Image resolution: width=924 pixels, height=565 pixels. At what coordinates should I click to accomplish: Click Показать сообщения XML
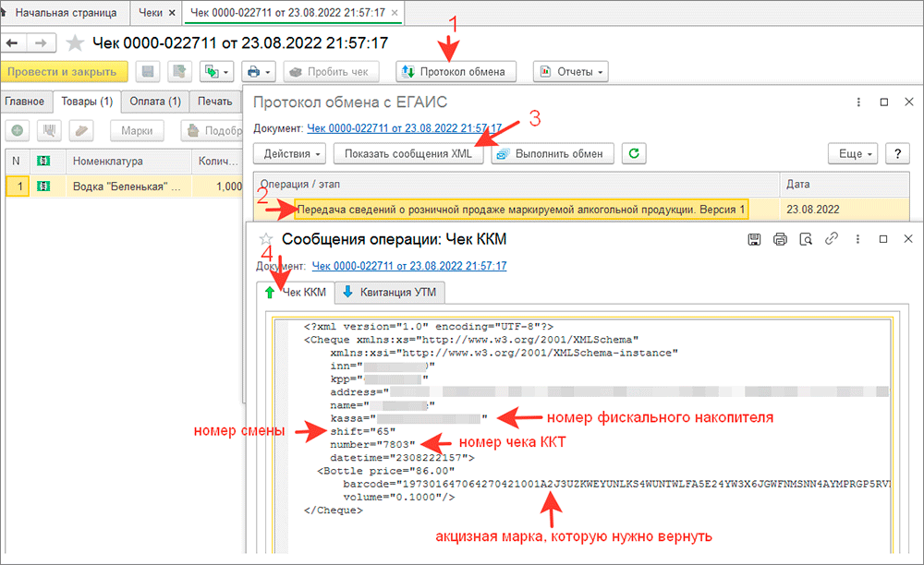[x=408, y=153]
